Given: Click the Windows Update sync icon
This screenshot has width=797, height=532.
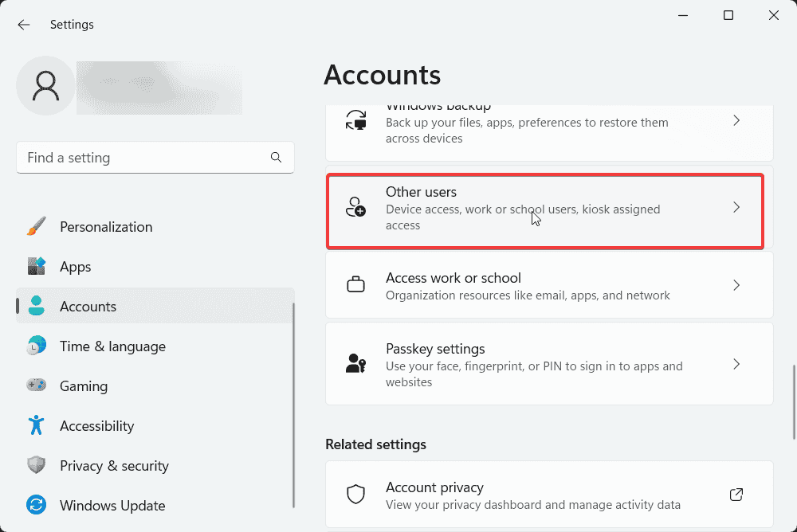Looking at the screenshot, I should click(36, 505).
